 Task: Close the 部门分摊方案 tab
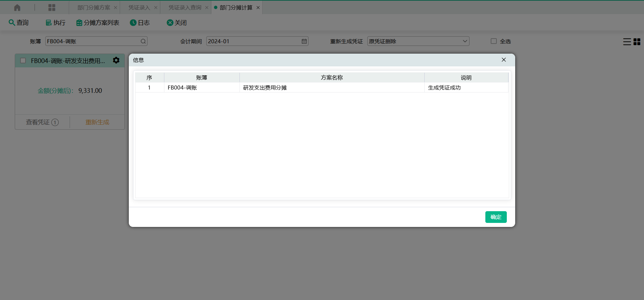click(115, 7)
